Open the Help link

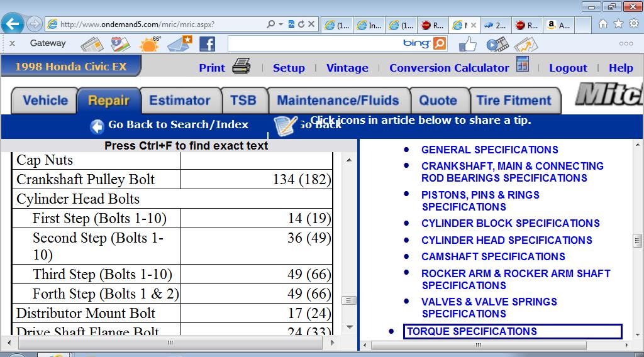tap(621, 68)
